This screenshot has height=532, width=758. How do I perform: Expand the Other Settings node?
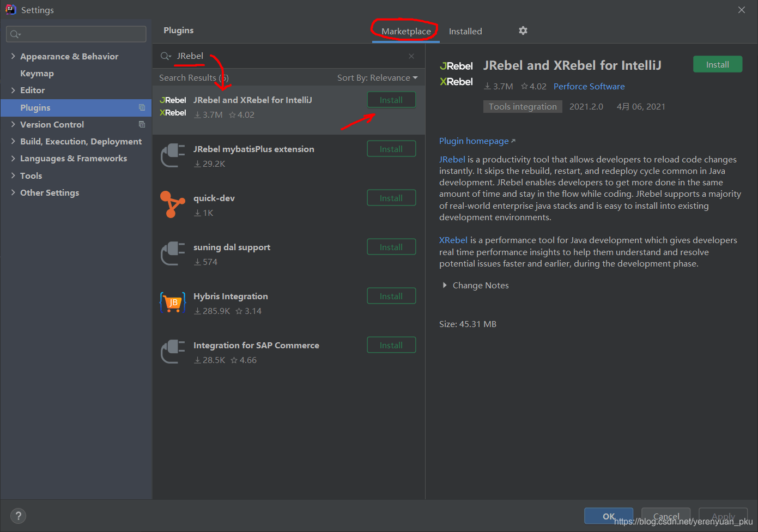click(x=13, y=192)
